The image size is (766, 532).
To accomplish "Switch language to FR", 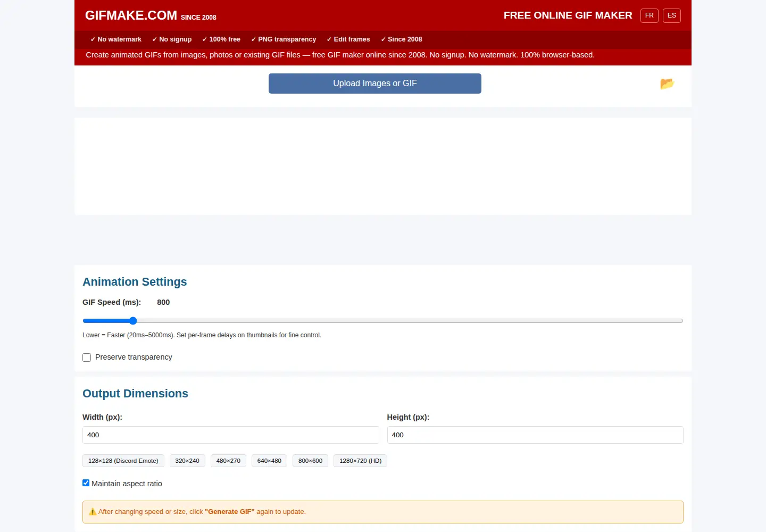I will [x=650, y=15].
